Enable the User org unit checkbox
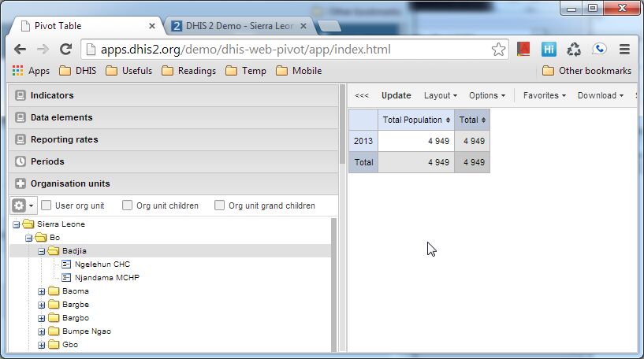 click(46, 205)
